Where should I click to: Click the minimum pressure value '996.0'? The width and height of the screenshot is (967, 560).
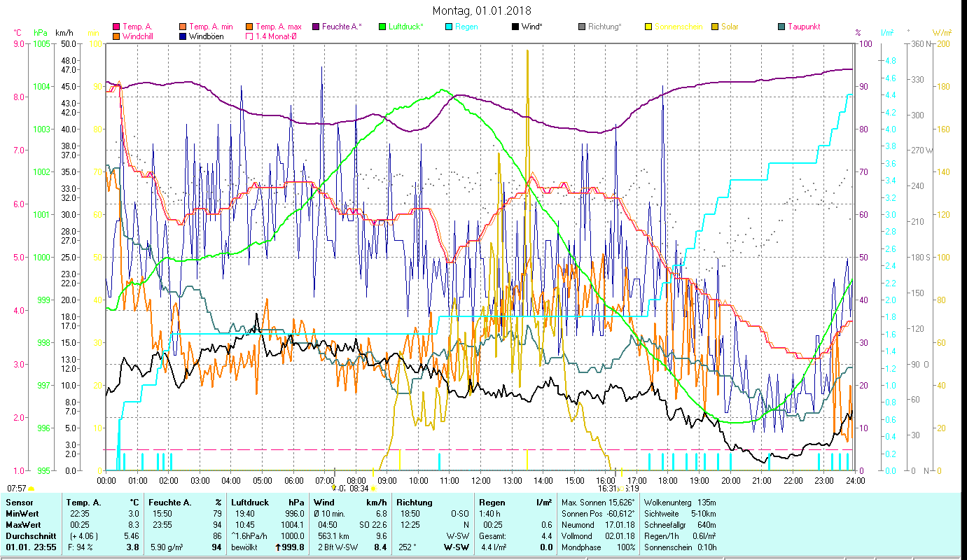coord(294,513)
